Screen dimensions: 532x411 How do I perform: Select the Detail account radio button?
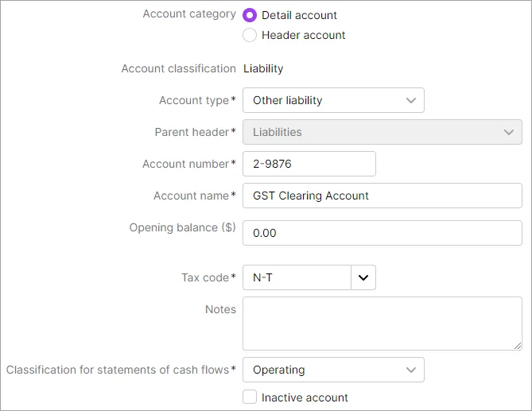click(x=250, y=15)
